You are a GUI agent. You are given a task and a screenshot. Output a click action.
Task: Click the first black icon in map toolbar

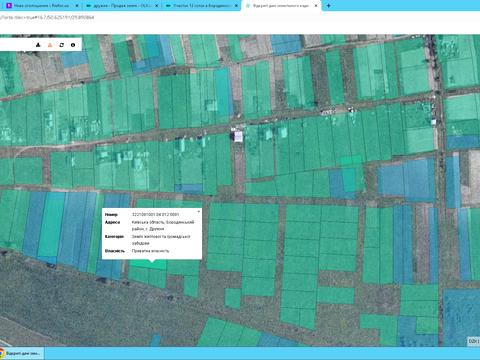pos(38,45)
